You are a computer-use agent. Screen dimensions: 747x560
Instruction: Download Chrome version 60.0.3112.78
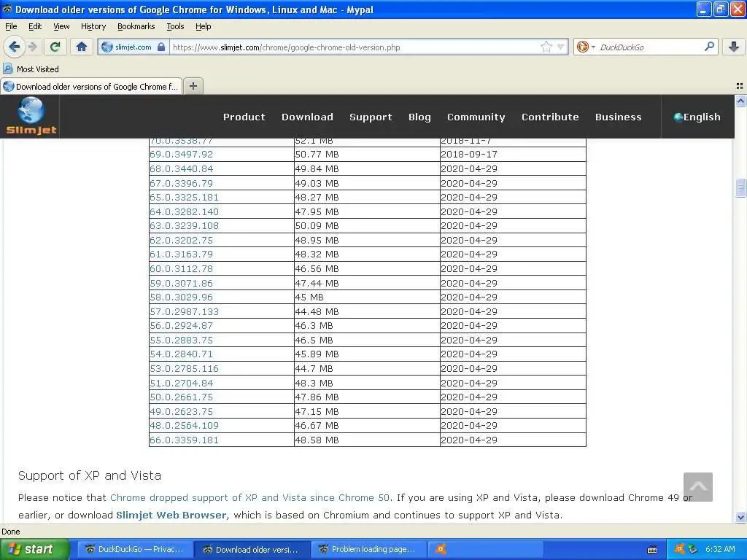point(181,268)
